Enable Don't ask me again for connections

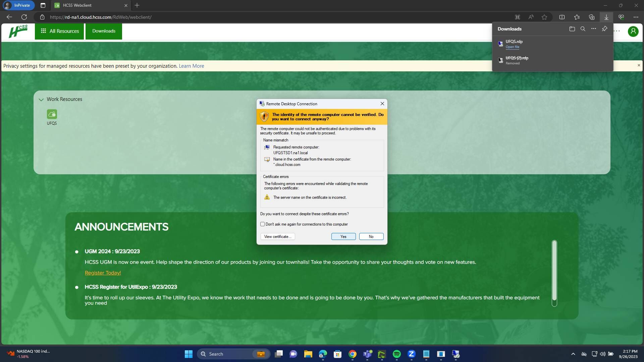[x=263, y=224]
